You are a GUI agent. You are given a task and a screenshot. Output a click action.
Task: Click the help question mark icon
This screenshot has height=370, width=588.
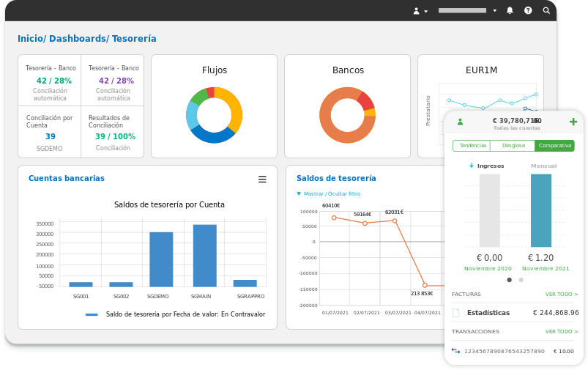[528, 10]
